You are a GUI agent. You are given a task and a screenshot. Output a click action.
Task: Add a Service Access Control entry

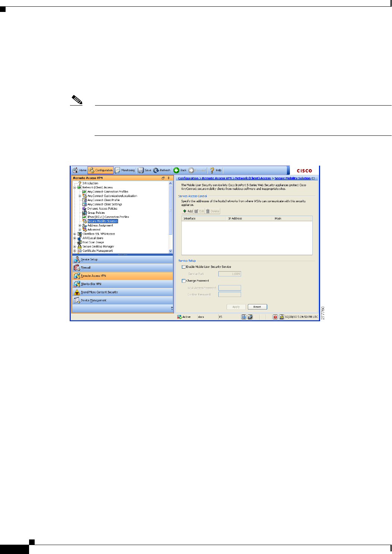[x=188, y=211]
